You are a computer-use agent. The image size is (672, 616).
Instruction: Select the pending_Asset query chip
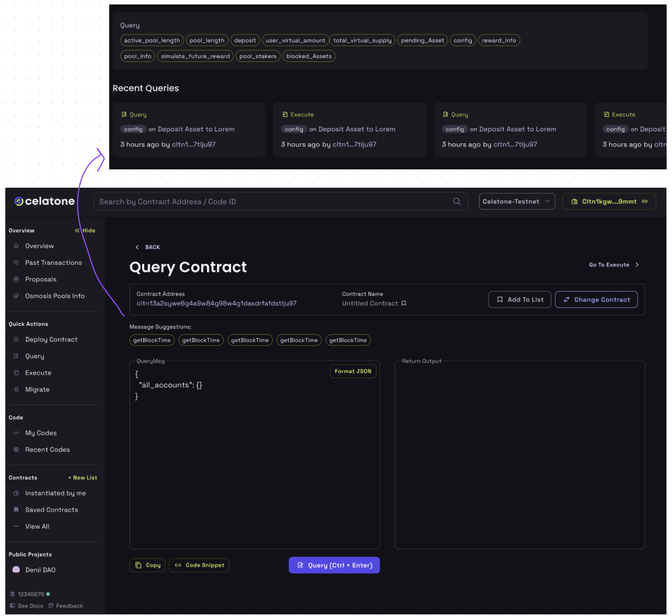point(422,40)
